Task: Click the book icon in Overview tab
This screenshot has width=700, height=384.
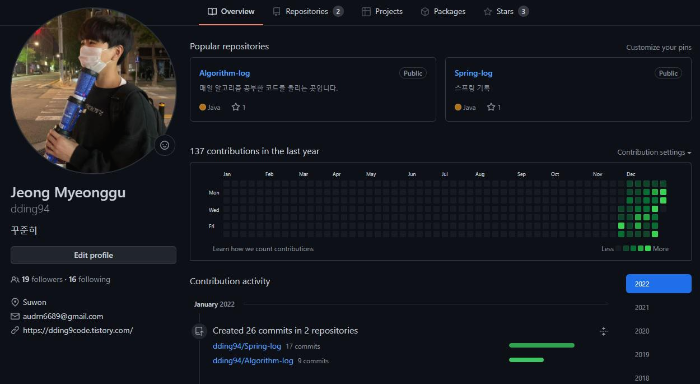Action: click(212, 12)
